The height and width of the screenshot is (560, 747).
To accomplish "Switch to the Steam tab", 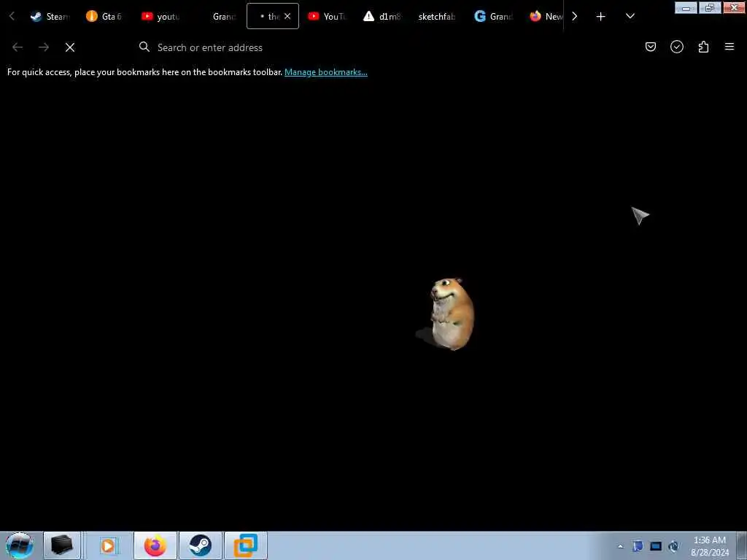I will 50,16.
